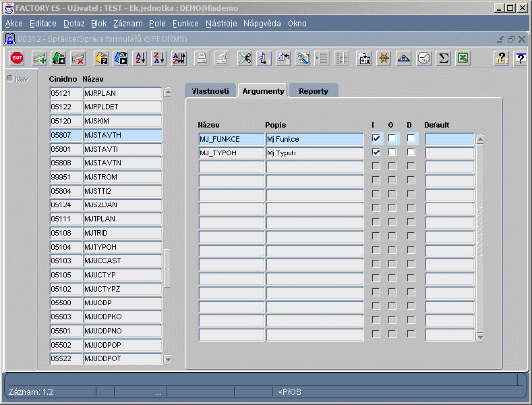This screenshot has width=532, height=405.
Task: Click the insert new record icon
Action: pos(40,59)
